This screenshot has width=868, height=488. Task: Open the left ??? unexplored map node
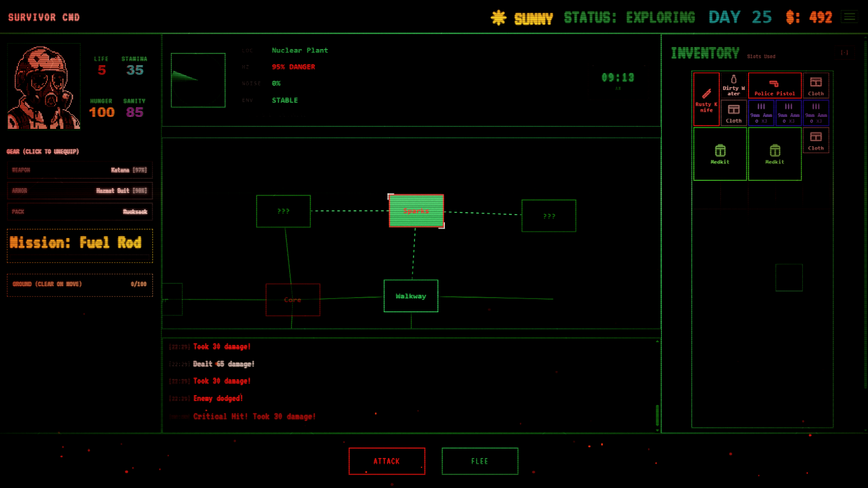283,211
